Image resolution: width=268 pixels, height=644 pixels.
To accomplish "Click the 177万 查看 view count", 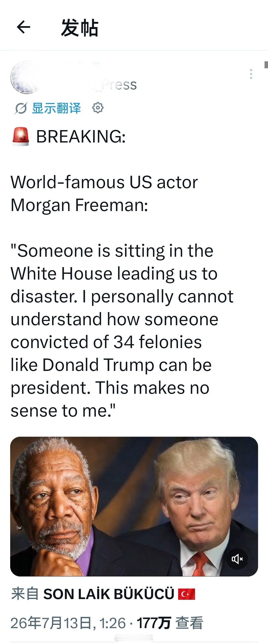I will pyautogui.click(x=170, y=623).
